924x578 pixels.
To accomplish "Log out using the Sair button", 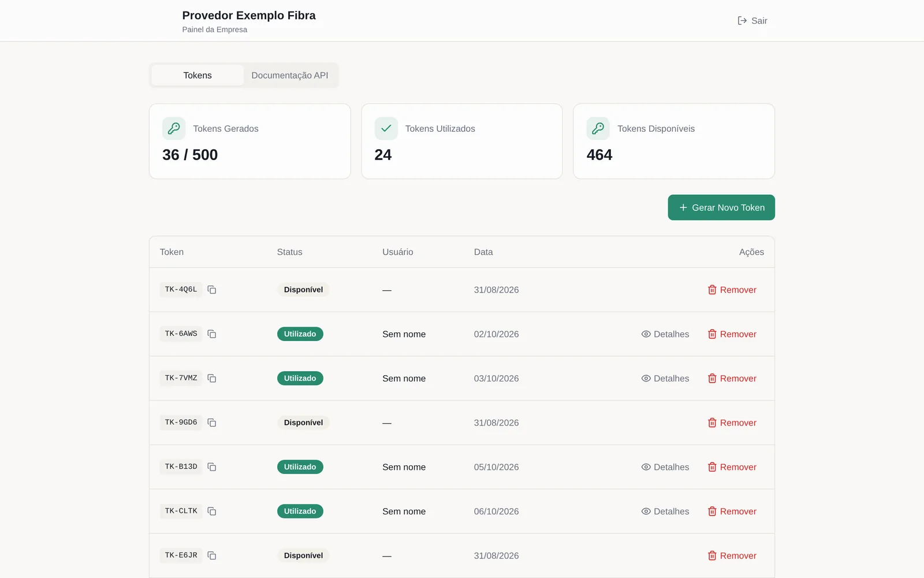I will coord(752,21).
